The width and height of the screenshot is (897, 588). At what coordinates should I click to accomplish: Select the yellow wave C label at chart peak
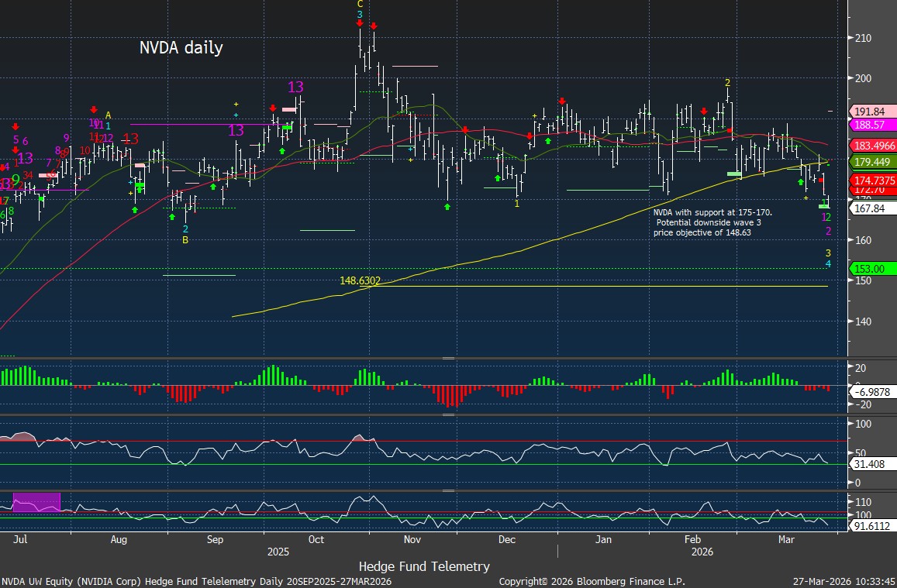pos(360,3)
